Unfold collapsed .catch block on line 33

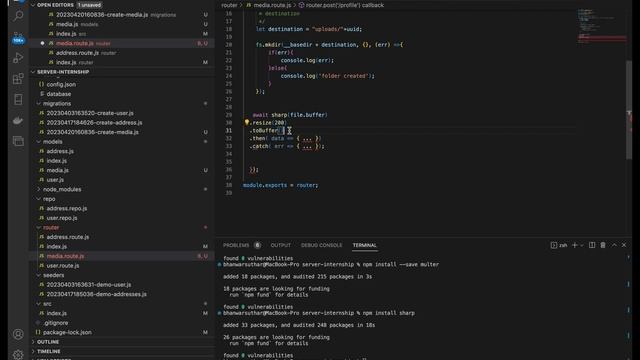tap(307, 146)
